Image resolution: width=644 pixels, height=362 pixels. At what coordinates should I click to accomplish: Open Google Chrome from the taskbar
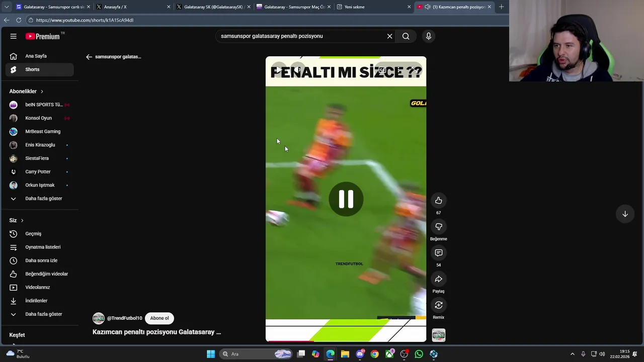coord(375,354)
